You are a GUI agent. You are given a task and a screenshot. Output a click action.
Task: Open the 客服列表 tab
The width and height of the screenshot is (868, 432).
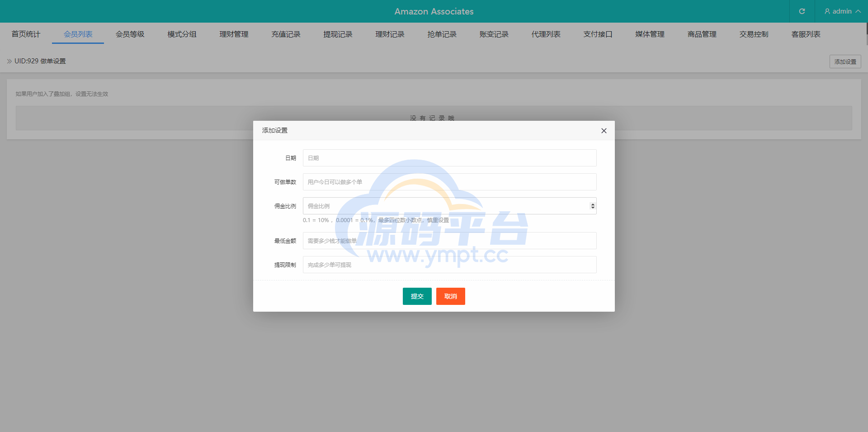click(806, 34)
